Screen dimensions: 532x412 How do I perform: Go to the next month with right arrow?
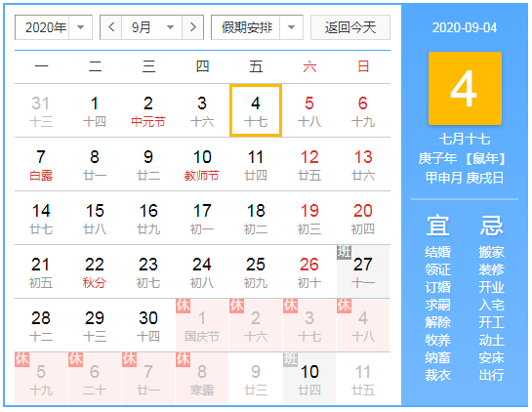tap(192, 27)
